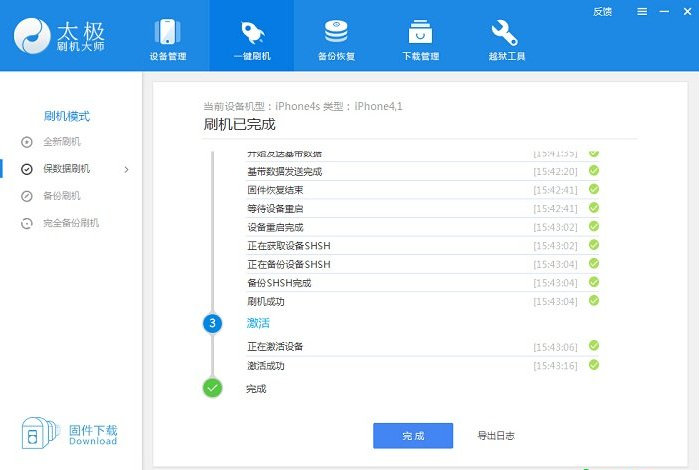Select the 备份SHSH完成 log row
The width and height of the screenshot is (700, 470).
coord(423,283)
